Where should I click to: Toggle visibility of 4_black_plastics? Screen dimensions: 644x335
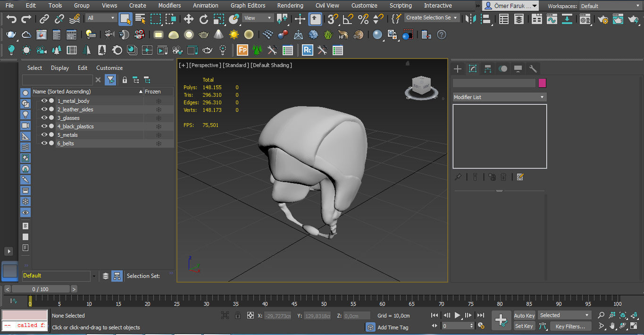pyautogui.click(x=44, y=126)
